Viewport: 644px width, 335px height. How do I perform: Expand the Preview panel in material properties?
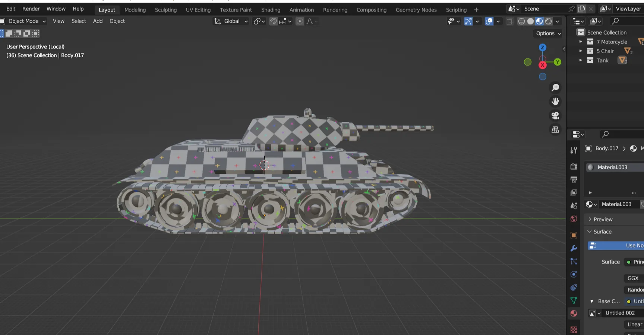[603, 219]
